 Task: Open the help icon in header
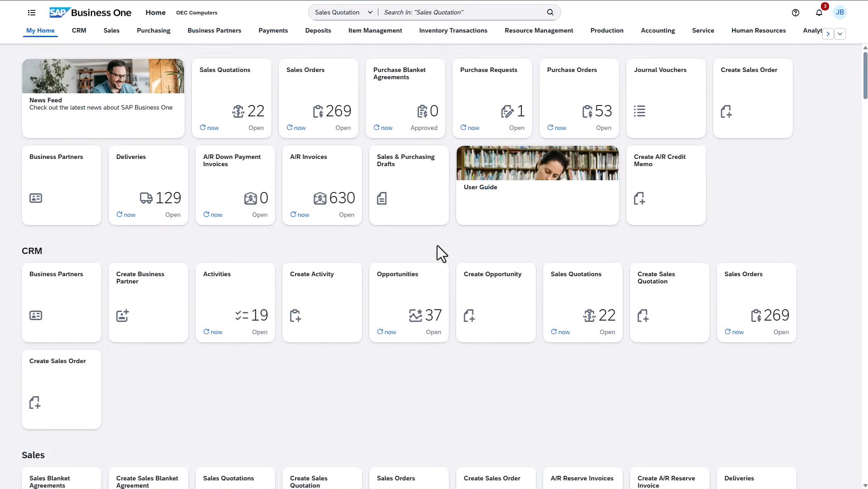coord(796,13)
